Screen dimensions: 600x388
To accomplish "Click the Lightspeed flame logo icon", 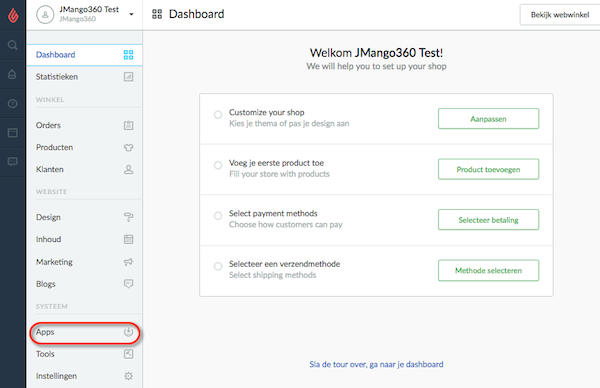I will pyautogui.click(x=13, y=15).
